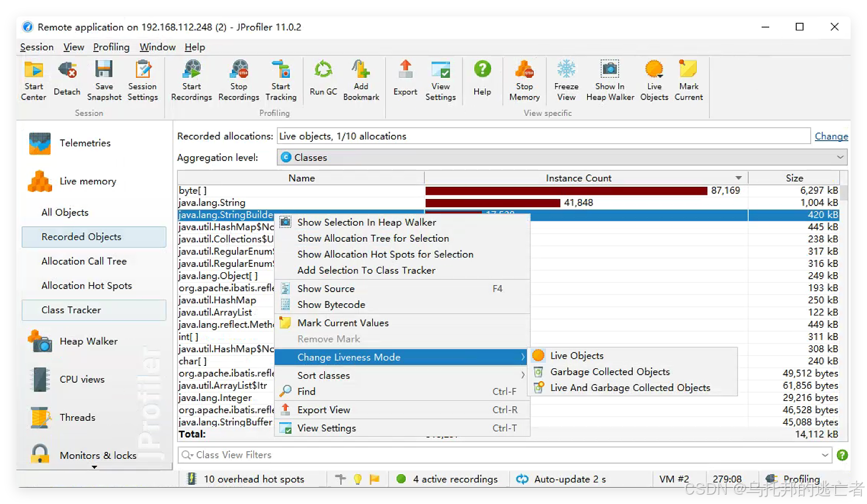Expand the Aggregation level Classes dropdown
The height and width of the screenshot is (504, 867).
[840, 157]
